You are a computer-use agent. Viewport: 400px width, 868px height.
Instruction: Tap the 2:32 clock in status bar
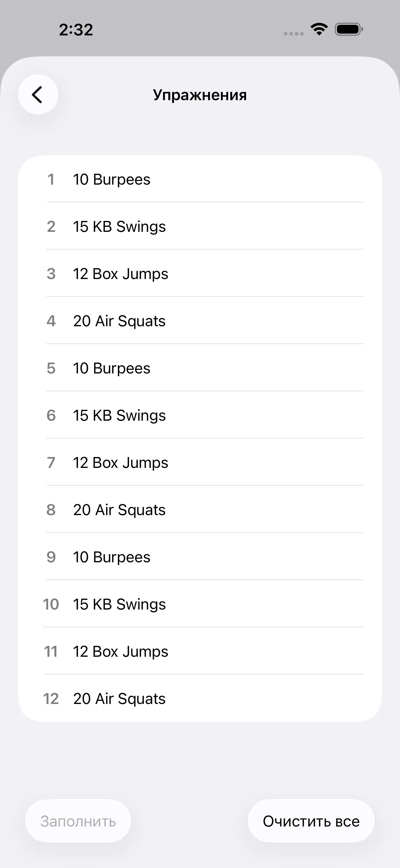pyautogui.click(x=76, y=30)
